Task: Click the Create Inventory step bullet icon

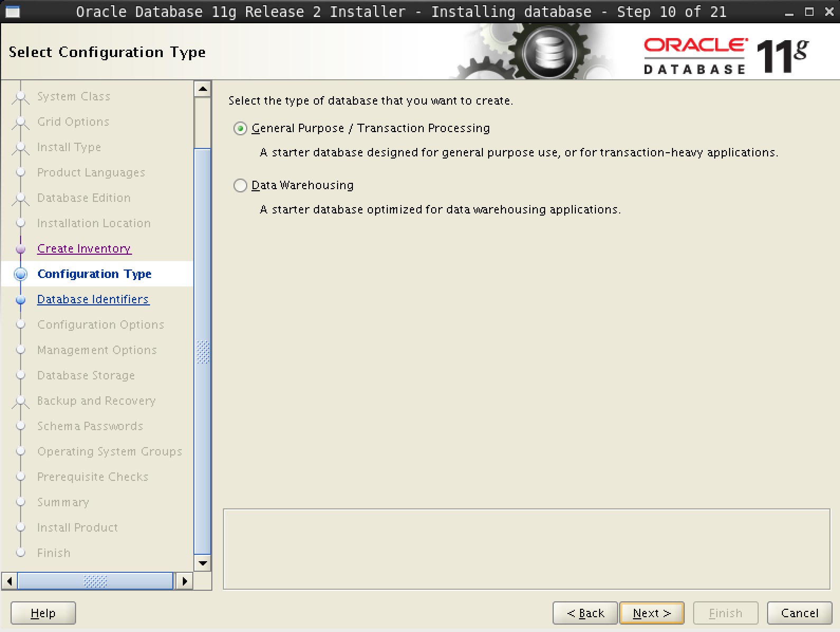Action: point(21,249)
